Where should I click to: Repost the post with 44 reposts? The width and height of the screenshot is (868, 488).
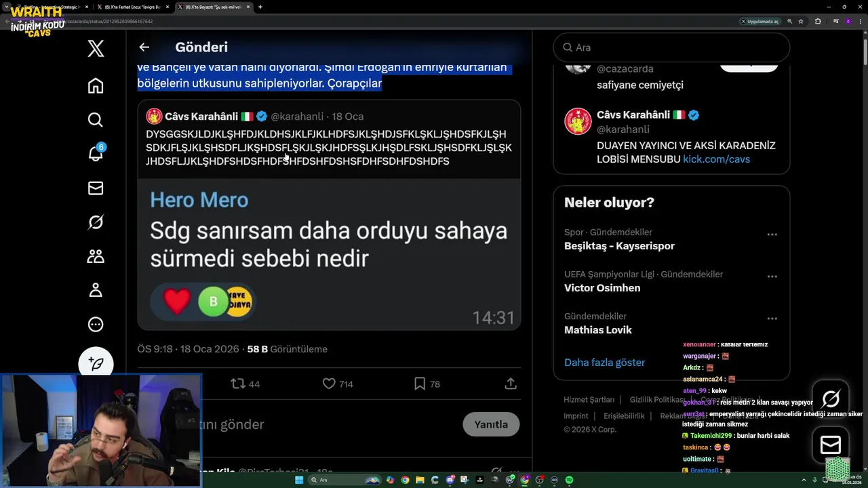tap(245, 384)
